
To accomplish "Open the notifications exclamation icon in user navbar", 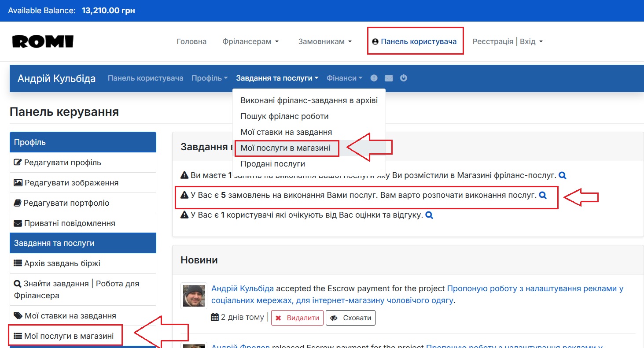I will click(374, 78).
